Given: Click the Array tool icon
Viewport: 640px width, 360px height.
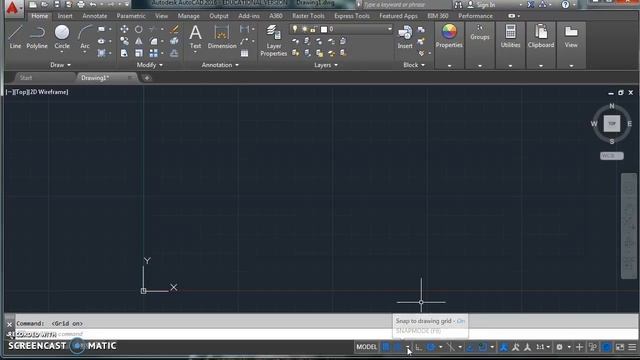Looking at the screenshot, I should (153, 53).
